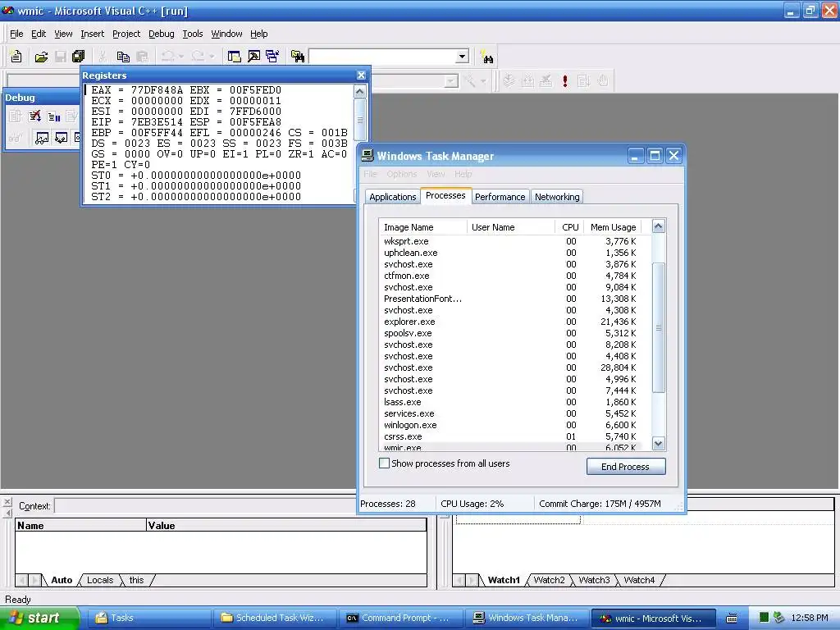Image resolution: width=840 pixels, height=630 pixels.
Task: Switch to Scheduled Task Wizard in the taskbar
Action: point(276,619)
